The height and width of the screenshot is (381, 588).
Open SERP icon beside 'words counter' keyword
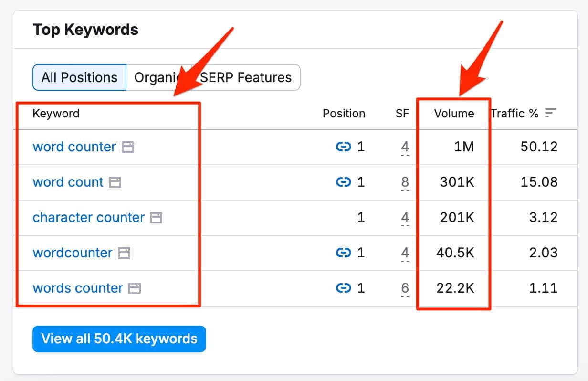[x=135, y=288]
